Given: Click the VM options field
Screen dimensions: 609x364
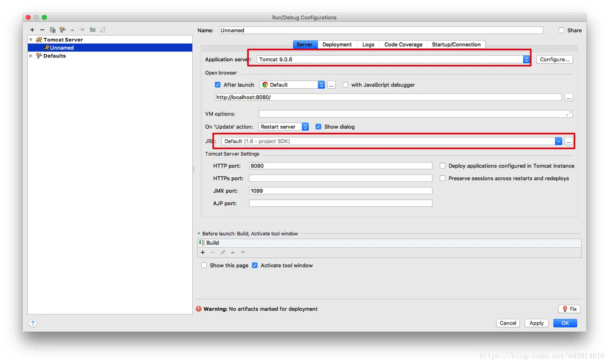Looking at the screenshot, I should pos(415,114).
